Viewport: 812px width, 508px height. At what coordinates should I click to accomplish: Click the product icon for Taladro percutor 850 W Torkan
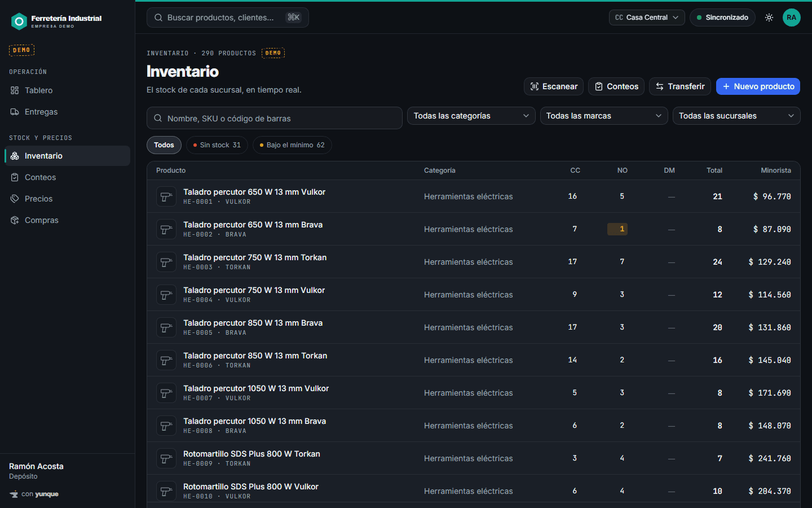[166, 360]
